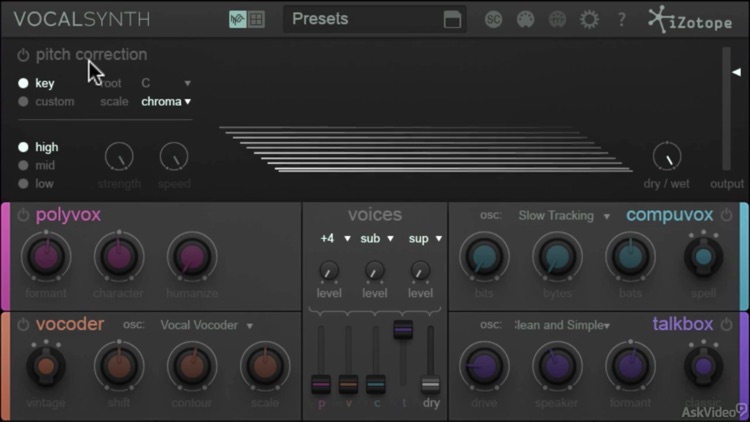Open Vocal Vocoder osc dropdown
This screenshot has height=422, width=750.
(207, 325)
